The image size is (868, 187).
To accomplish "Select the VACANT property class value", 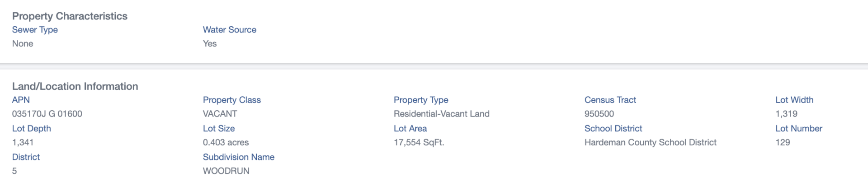I will pos(220,114).
